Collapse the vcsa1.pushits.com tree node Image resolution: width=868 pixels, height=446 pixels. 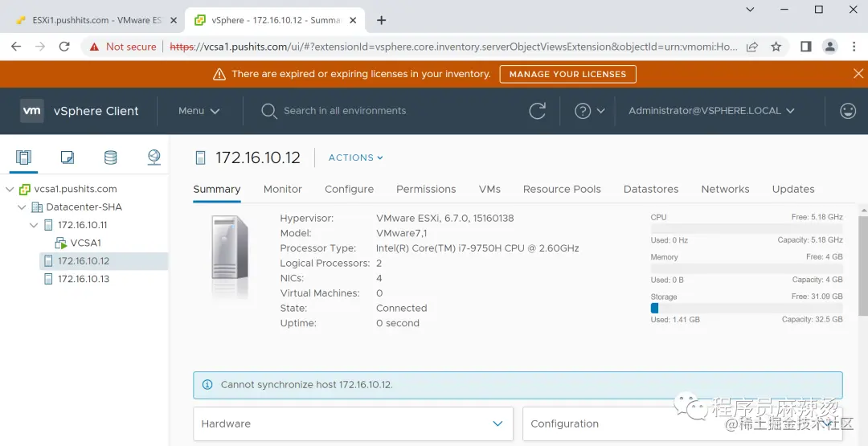pos(10,189)
